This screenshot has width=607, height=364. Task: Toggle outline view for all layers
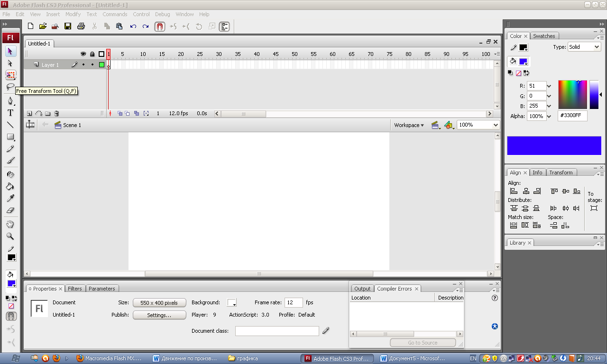pos(101,54)
